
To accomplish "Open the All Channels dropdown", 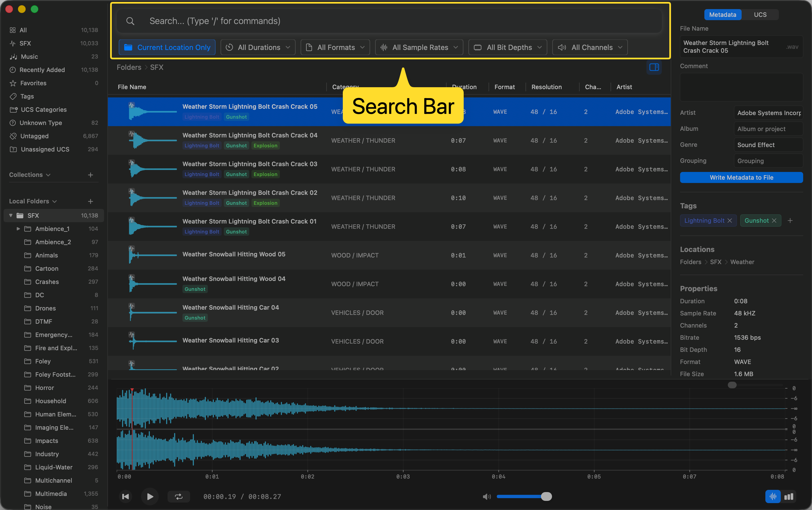I will coord(590,47).
